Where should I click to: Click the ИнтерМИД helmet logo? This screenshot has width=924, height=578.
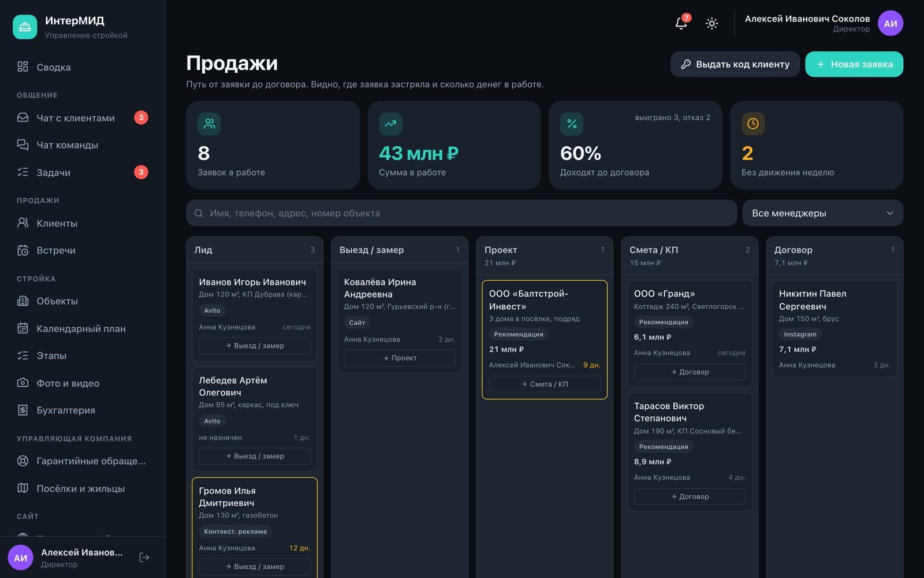(x=25, y=27)
